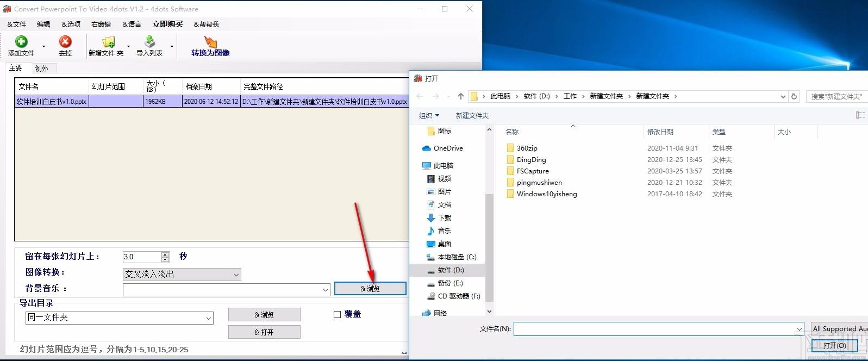The image size is (868, 361).
Task: Click the 文件名(N) input field
Action: pos(659,328)
